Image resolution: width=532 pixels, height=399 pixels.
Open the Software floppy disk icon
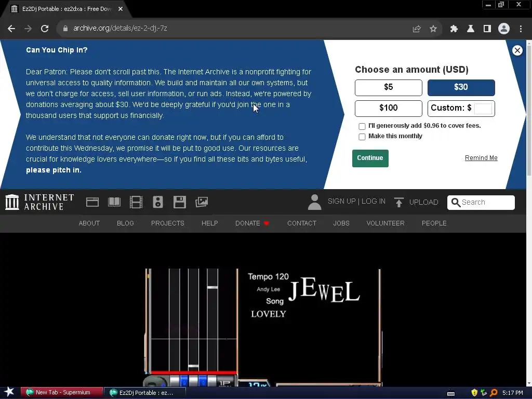point(179,202)
